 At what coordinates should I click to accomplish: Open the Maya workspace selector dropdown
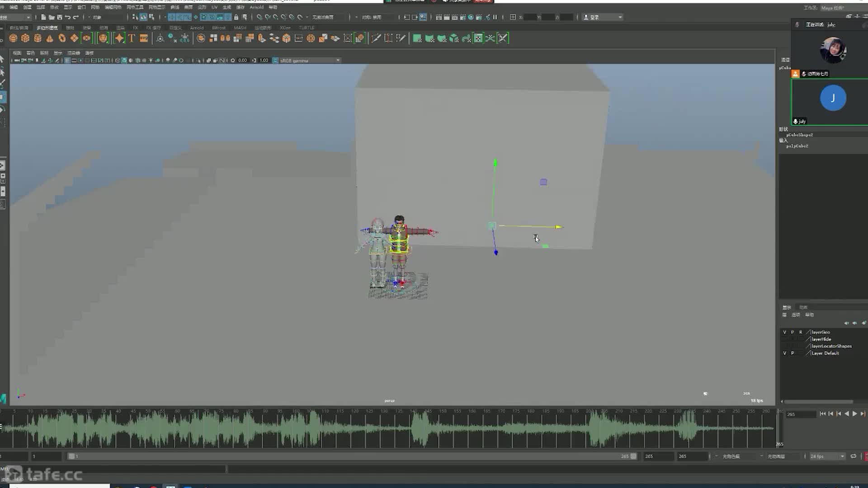[x=843, y=8]
